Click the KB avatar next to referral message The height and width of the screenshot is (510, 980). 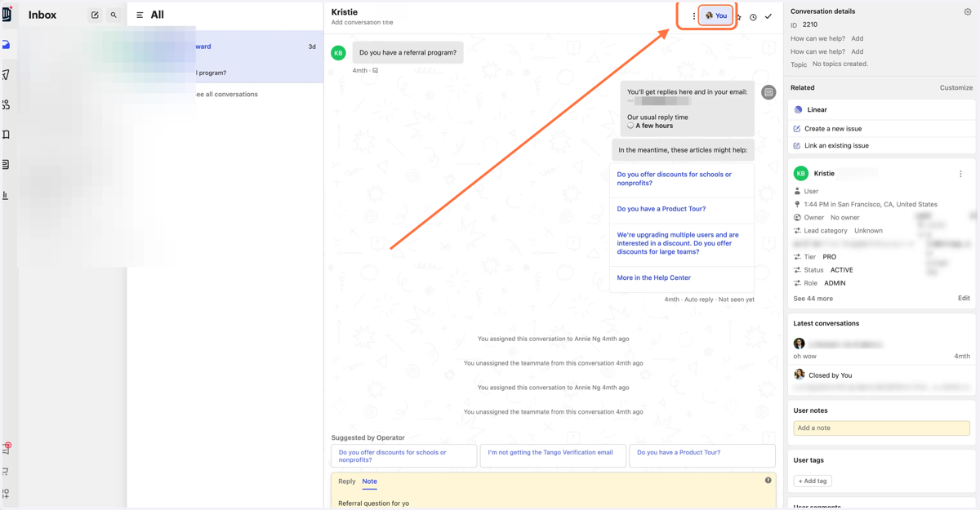pos(338,53)
